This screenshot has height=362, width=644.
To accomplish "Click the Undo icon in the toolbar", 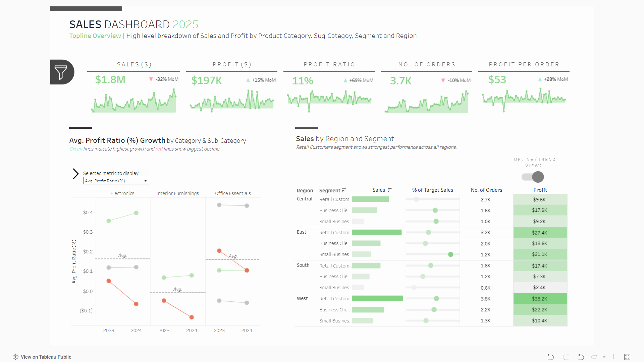I will [x=550, y=357].
